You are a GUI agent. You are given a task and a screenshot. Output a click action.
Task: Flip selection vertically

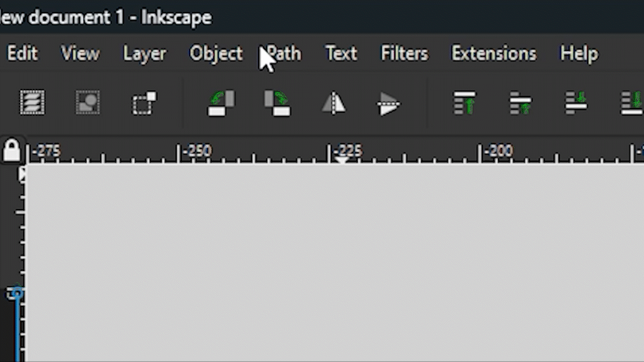[x=388, y=104]
